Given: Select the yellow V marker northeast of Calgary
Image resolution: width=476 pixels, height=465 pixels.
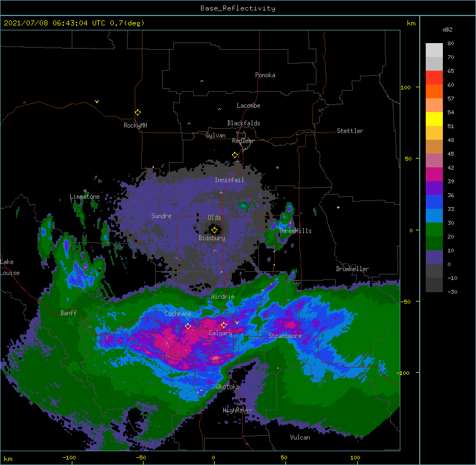Looking at the screenshot, I should 237,323.
